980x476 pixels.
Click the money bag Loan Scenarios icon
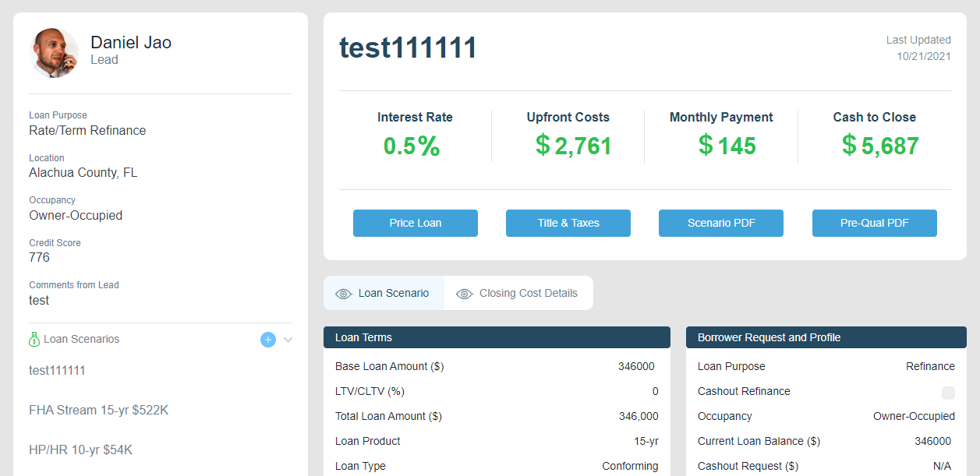34,340
